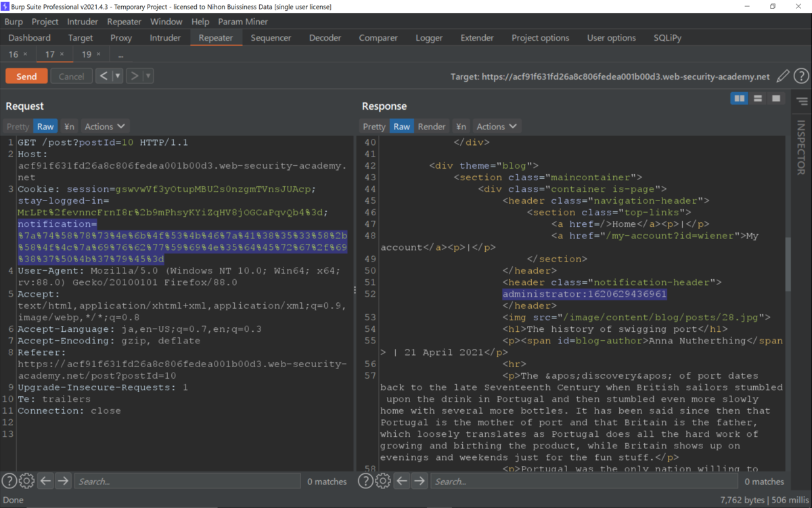Viewport: 812px width, 508px height.
Task: Switch to the Target tab
Action: pos(81,38)
